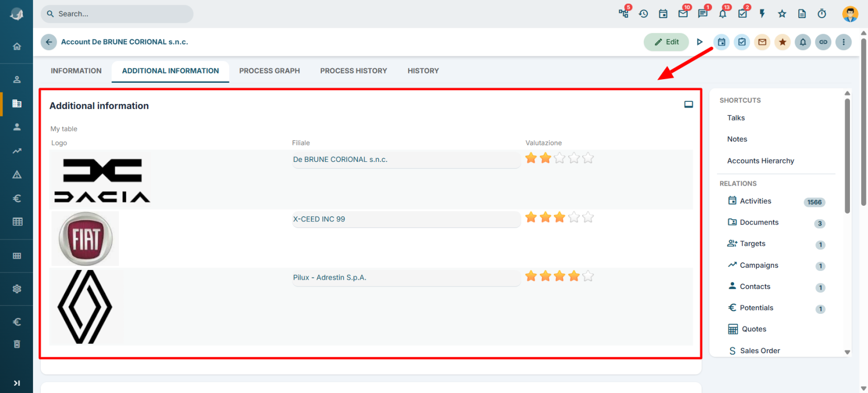The width and height of the screenshot is (868, 393).
Task: Open X-CEED INC 99 filiale link
Action: click(319, 219)
